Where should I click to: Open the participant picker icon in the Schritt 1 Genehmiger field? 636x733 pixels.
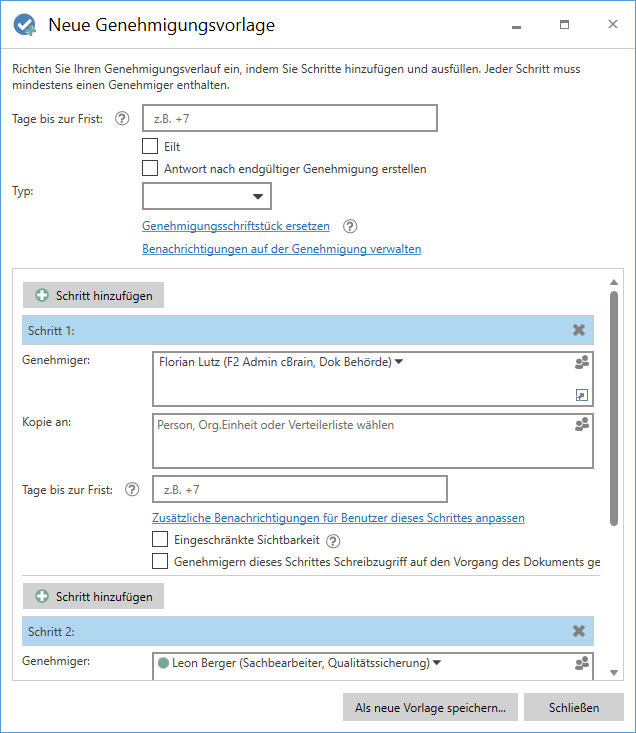click(582, 362)
